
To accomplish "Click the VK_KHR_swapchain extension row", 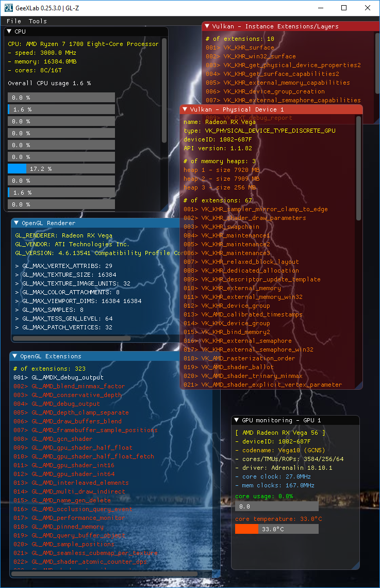I will tap(222, 227).
